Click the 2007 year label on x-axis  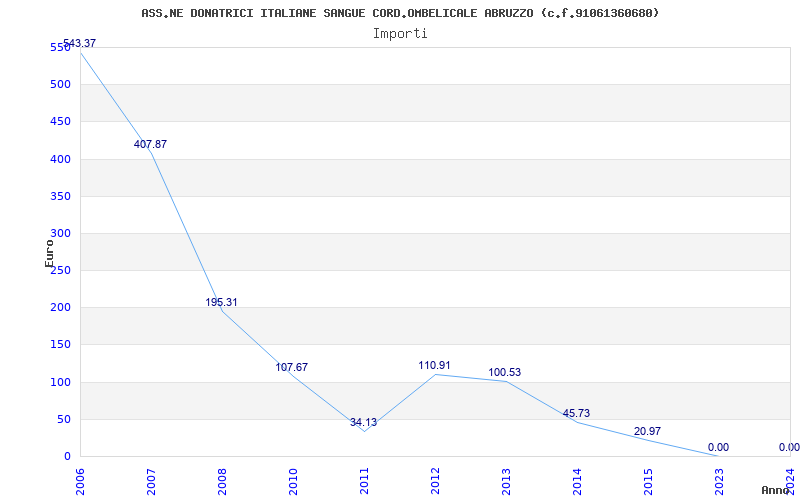(151, 481)
